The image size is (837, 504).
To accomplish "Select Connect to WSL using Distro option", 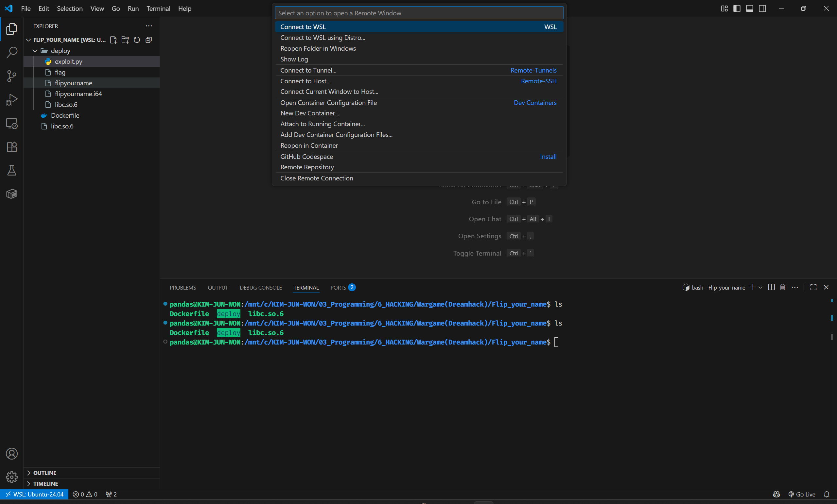I will [323, 38].
